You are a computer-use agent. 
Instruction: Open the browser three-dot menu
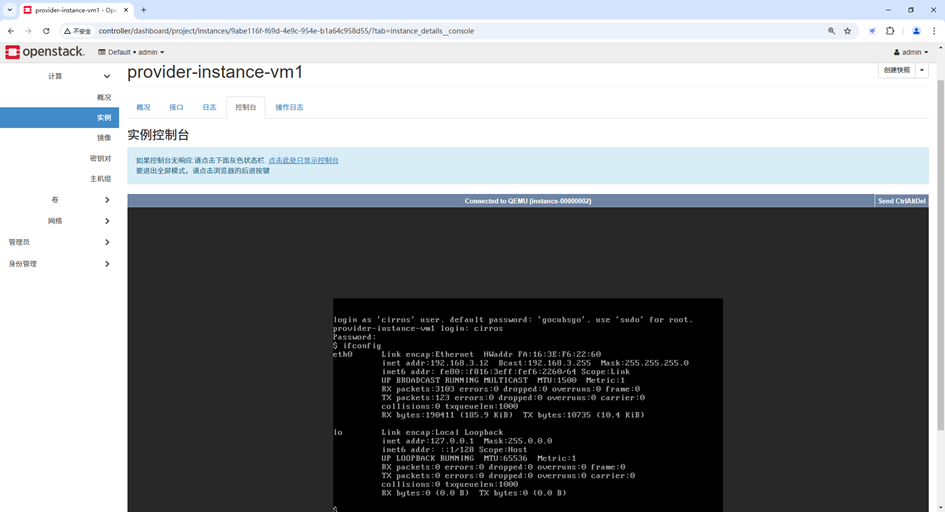(x=934, y=31)
